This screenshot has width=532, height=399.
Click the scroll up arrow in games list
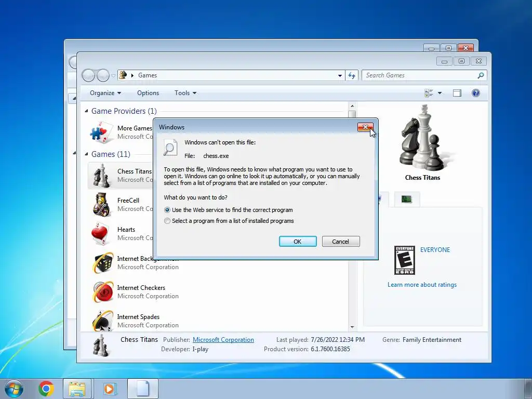[352, 106]
